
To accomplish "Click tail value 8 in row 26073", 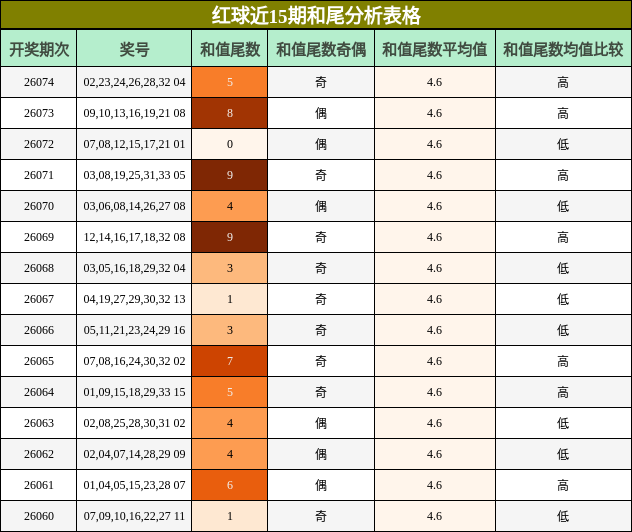I will [x=230, y=113].
